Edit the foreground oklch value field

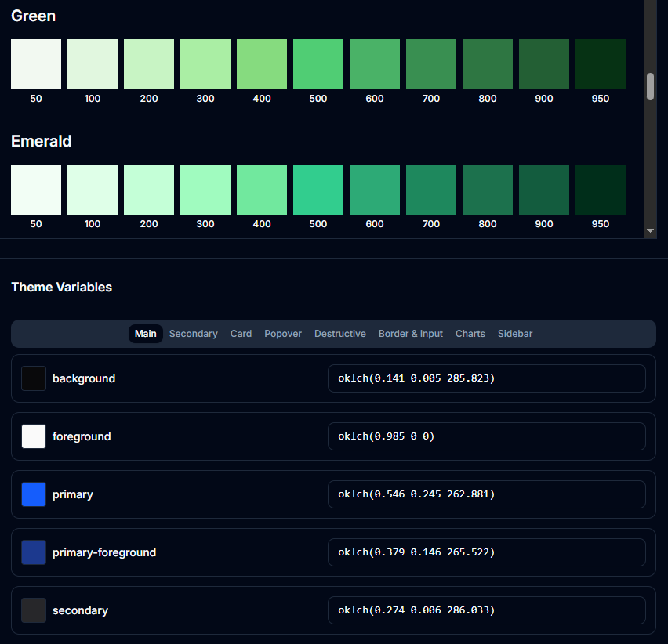pos(487,436)
